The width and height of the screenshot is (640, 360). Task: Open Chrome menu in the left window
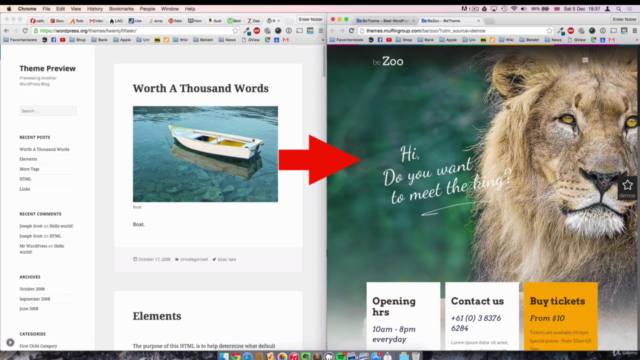[x=321, y=31]
